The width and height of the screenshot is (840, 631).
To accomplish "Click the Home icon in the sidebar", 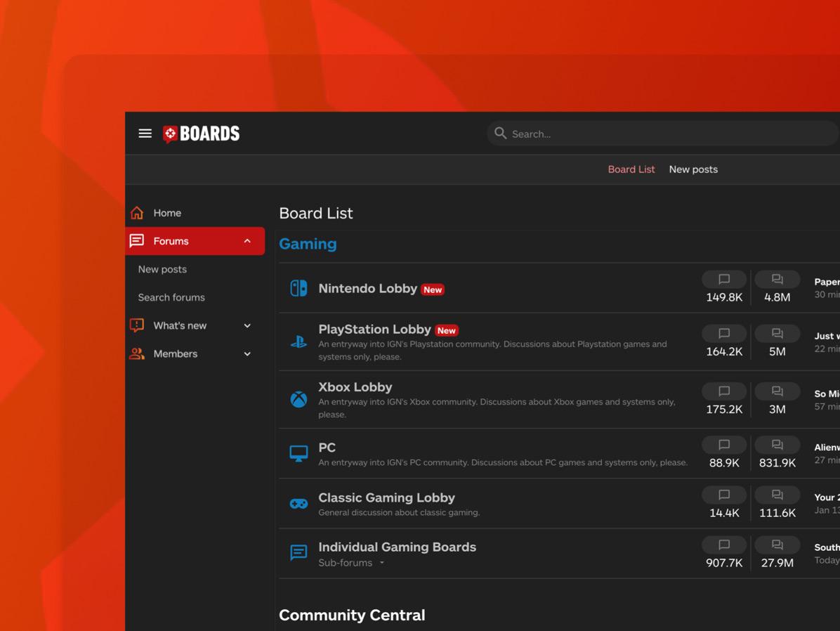I will (137, 212).
